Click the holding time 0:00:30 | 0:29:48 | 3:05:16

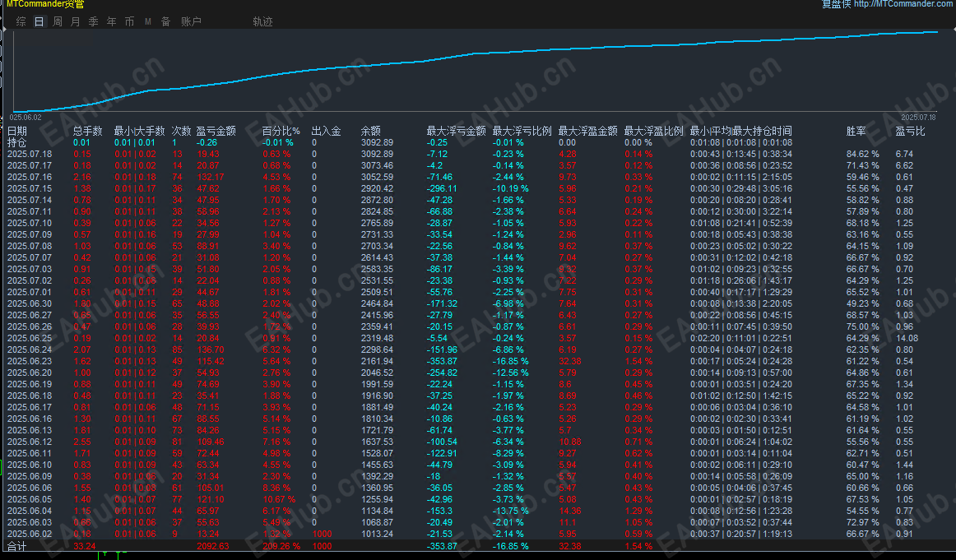(740, 189)
